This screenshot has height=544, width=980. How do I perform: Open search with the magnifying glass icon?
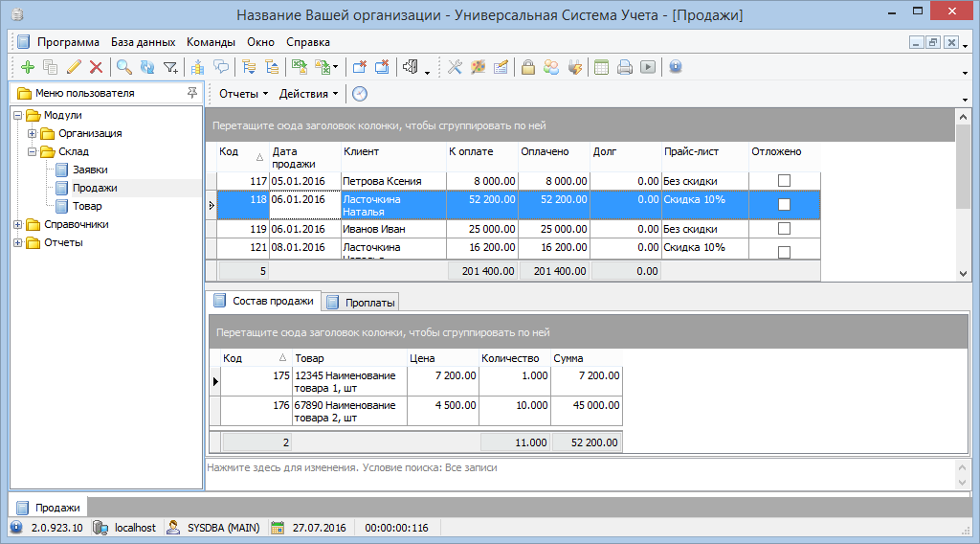(x=124, y=67)
